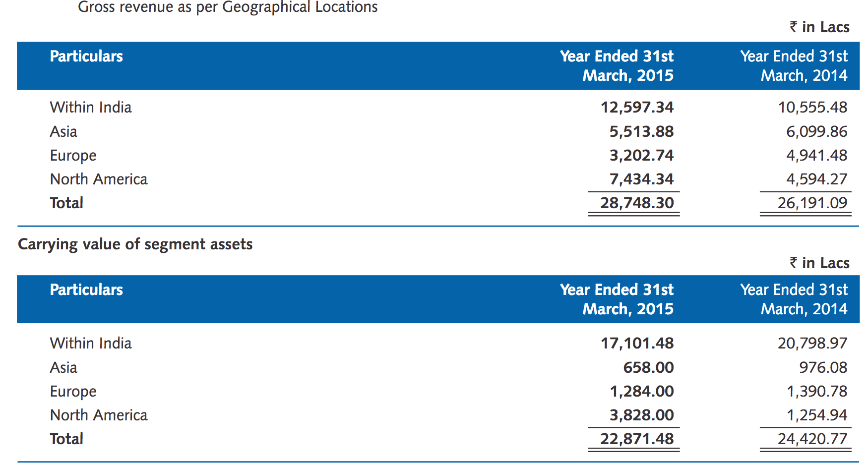The width and height of the screenshot is (868, 464).
Task: Click the 'Carrying value of segment assets' heading
Action: 135,244
